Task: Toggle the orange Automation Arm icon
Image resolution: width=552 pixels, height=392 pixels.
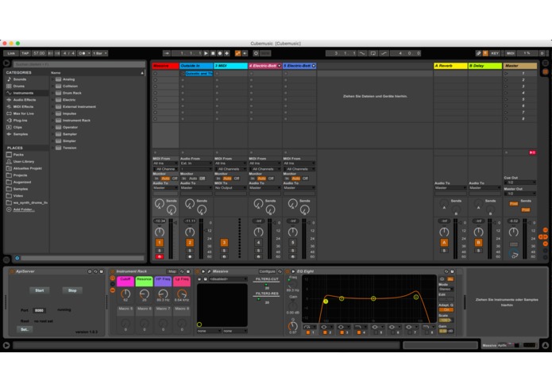Action: (238, 53)
